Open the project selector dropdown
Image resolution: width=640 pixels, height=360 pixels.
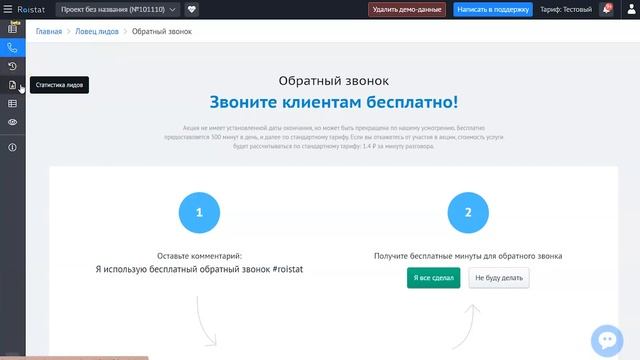(x=118, y=9)
